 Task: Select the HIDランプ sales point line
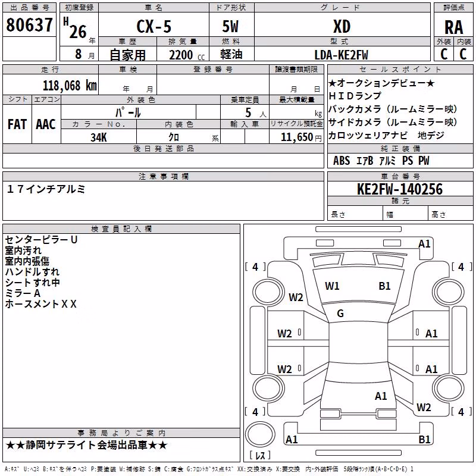coord(355,96)
